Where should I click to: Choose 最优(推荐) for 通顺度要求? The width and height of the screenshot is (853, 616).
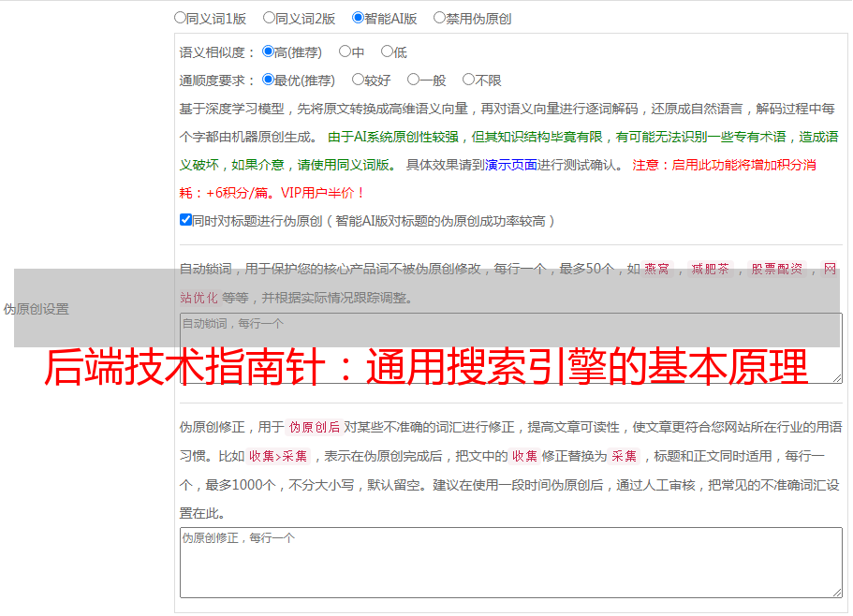click(268, 80)
